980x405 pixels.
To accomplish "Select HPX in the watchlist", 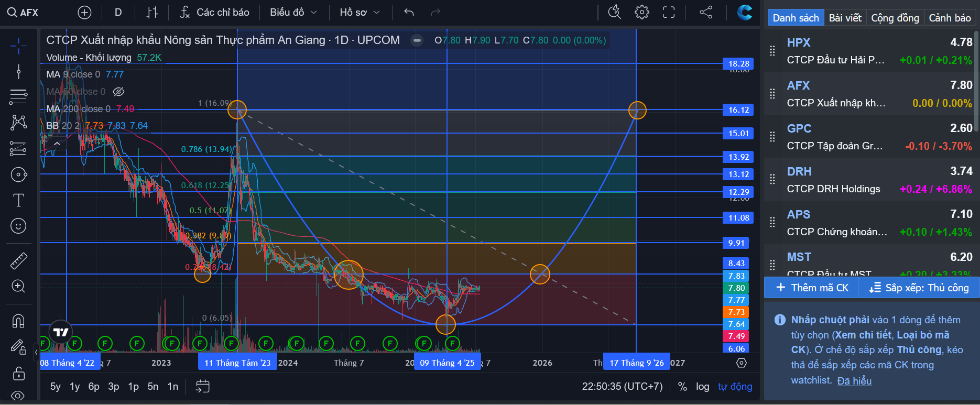I will (869, 51).
